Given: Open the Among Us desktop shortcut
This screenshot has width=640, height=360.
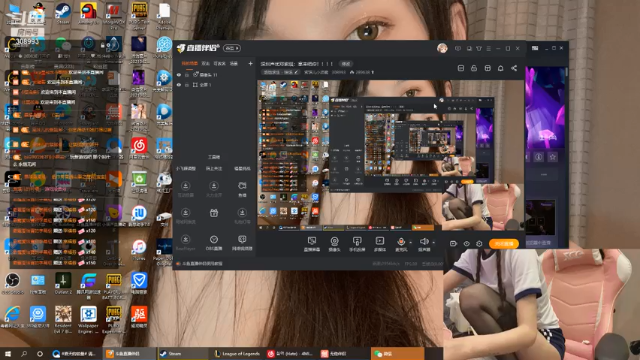Looking at the screenshot, I should 88,12.
